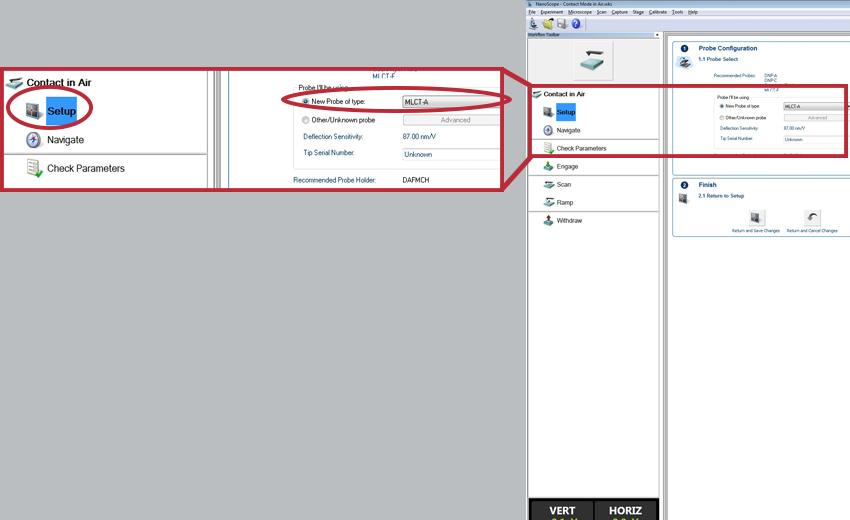Click the Finish section heading
850x520 pixels.
(707, 185)
